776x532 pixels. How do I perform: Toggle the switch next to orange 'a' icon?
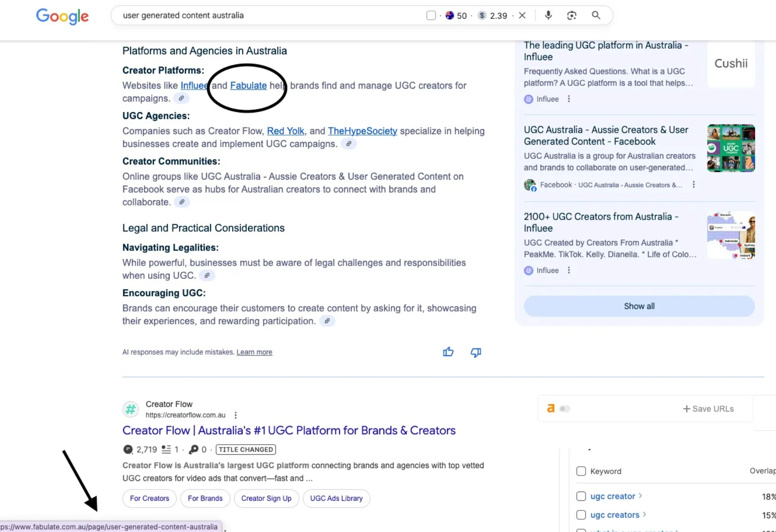pyautogui.click(x=565, y=408)
